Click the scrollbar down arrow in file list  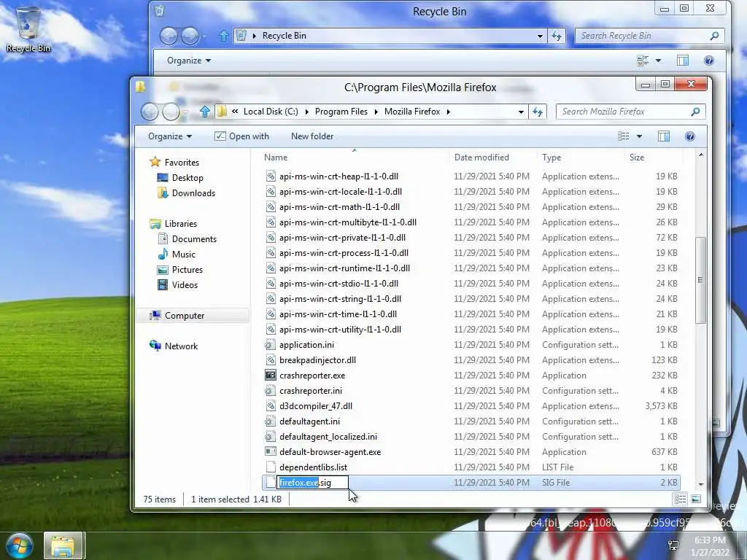[x=700, y=484]
